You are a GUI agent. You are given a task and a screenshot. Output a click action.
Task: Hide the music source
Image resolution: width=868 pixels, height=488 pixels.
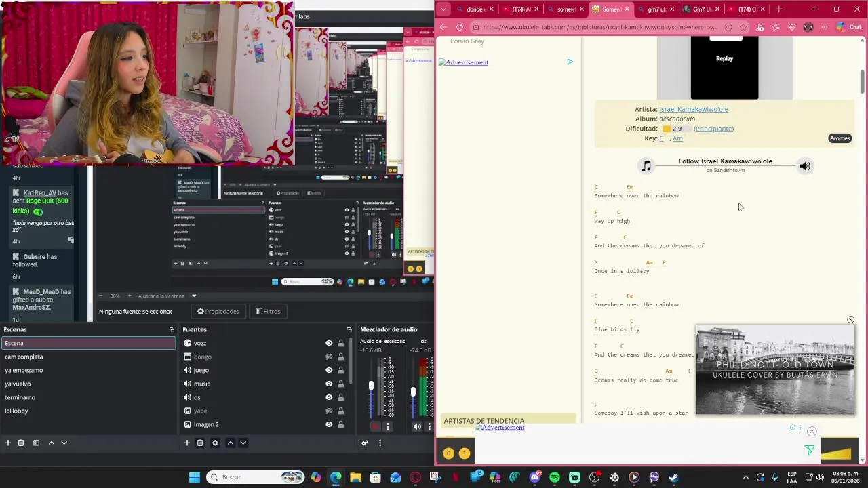click(329, 384)
